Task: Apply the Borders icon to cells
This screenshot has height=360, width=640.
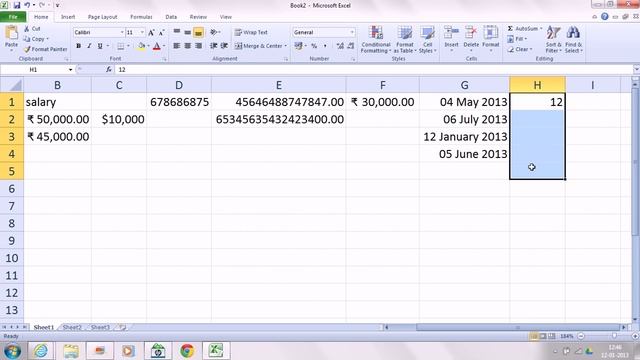Action: (121, 46)
